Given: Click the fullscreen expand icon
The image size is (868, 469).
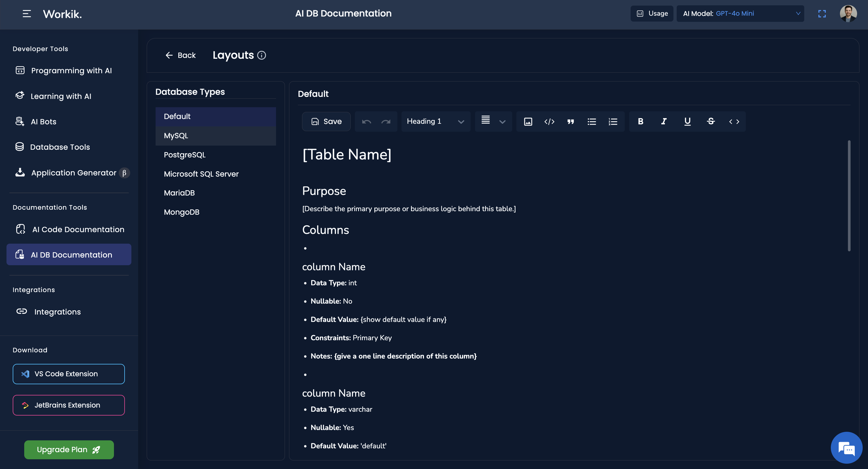Looking at the screenshot, I should coord(822,14).
